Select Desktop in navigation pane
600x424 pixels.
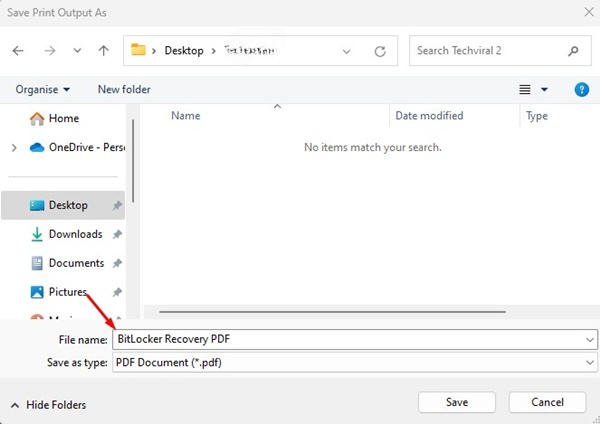(x=63, y=205)
